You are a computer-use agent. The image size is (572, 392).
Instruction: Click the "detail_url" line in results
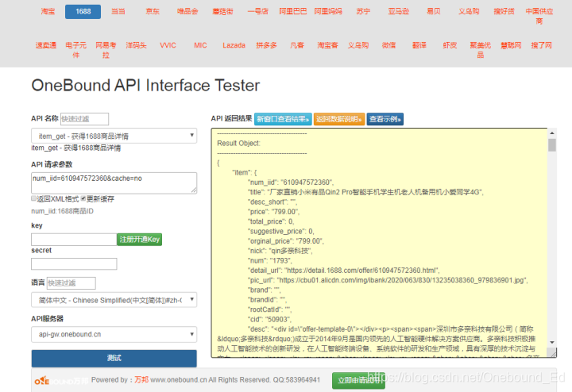(344, 271)
